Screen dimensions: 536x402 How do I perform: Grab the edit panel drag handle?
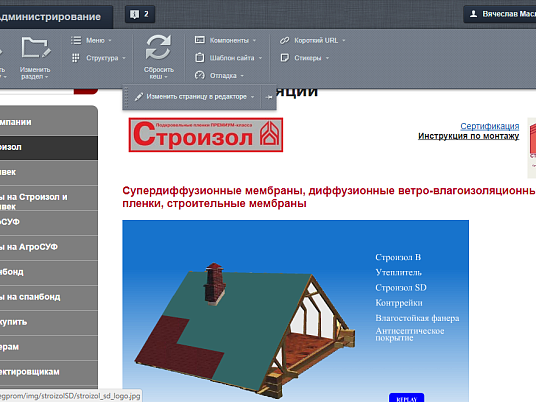tap(126, 97)
